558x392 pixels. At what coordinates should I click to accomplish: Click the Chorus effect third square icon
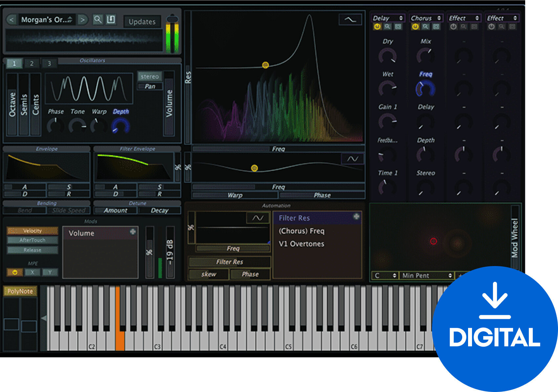click(x=436, y=27)
